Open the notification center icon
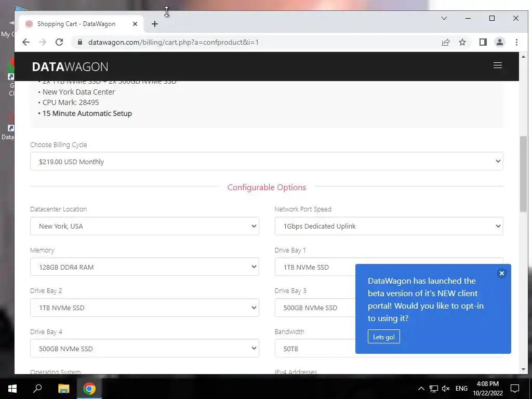 515,389
